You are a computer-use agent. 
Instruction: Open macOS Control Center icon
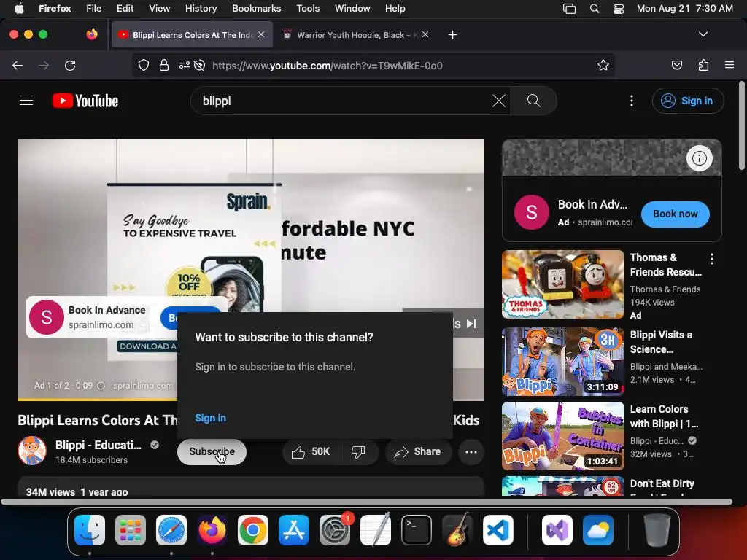tap(619, 8)
